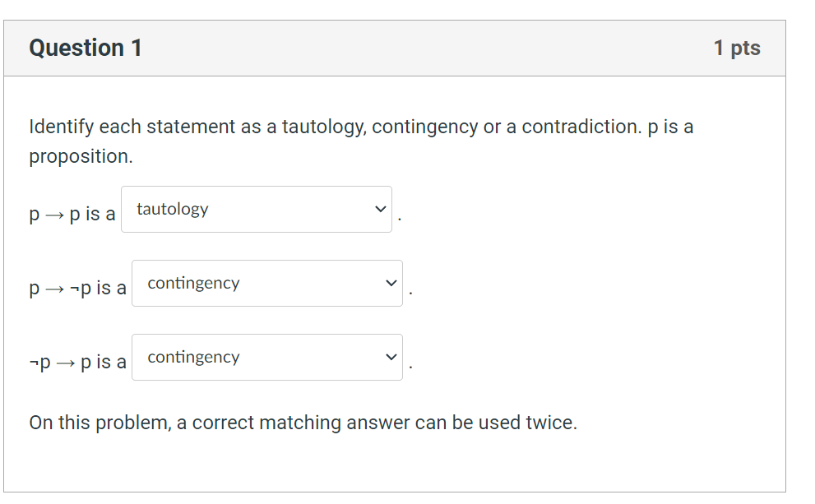The width and height of the screenshot is (815, 504).
Task: Click the statement text p → p is a
Action: [x=72, y=214]
